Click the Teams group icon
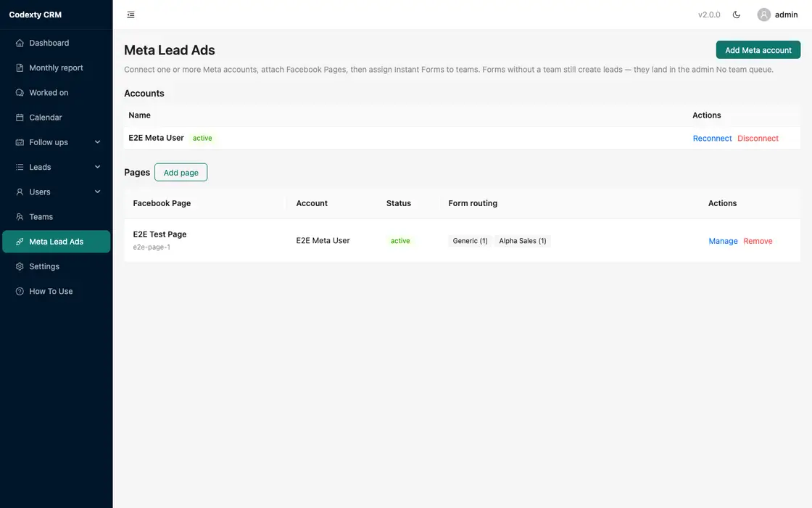 pos(20,217)
